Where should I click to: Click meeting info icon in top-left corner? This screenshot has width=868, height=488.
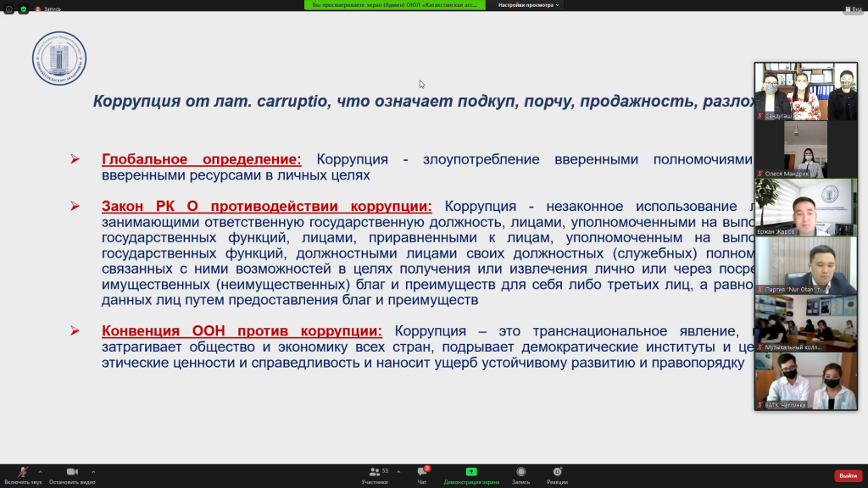click(x=8, y=9)
